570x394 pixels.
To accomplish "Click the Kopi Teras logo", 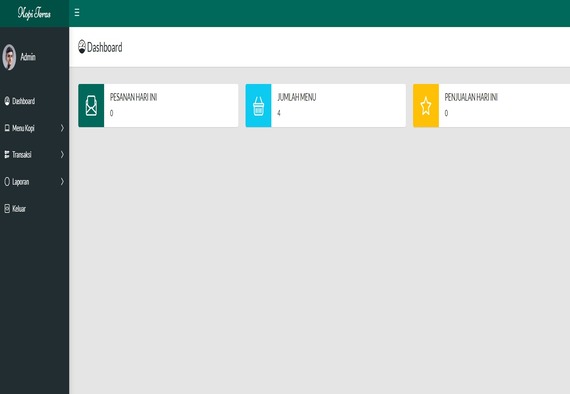I will click(x=34, y=13).
